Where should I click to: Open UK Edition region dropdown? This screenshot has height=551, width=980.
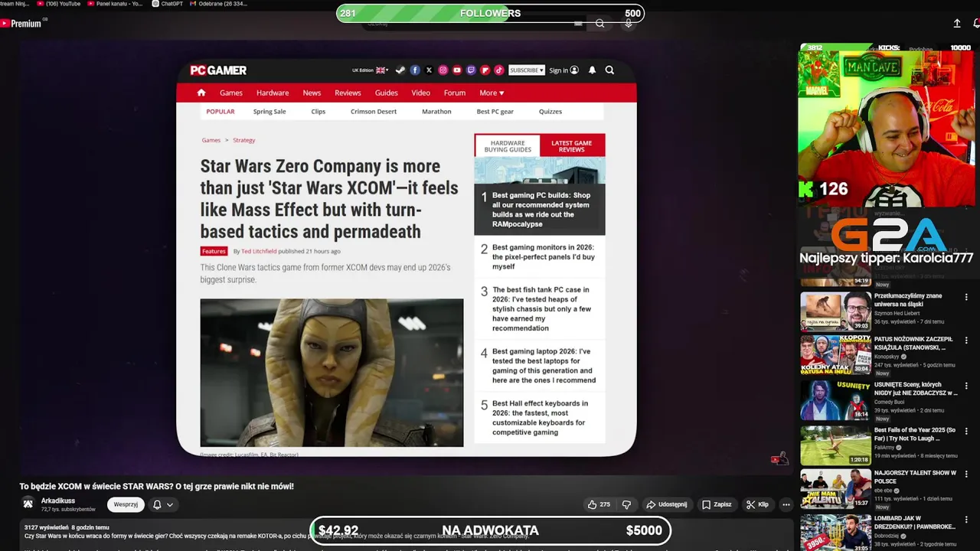(370, 70)
